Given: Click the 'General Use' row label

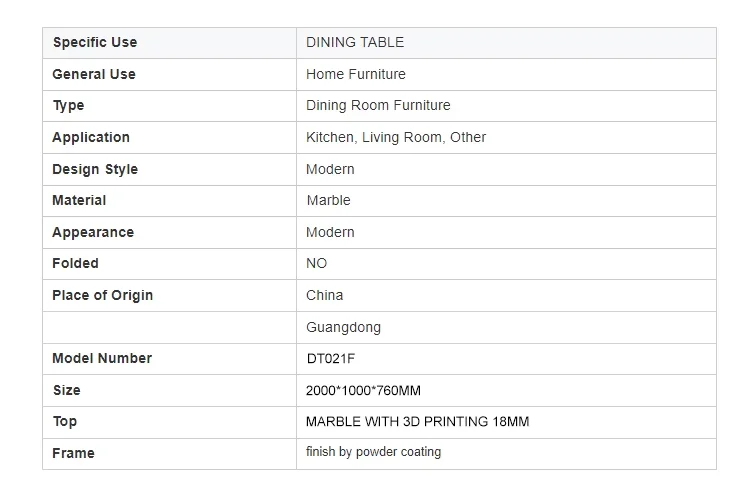Looking at the screenshot, I should coord(94,74).
